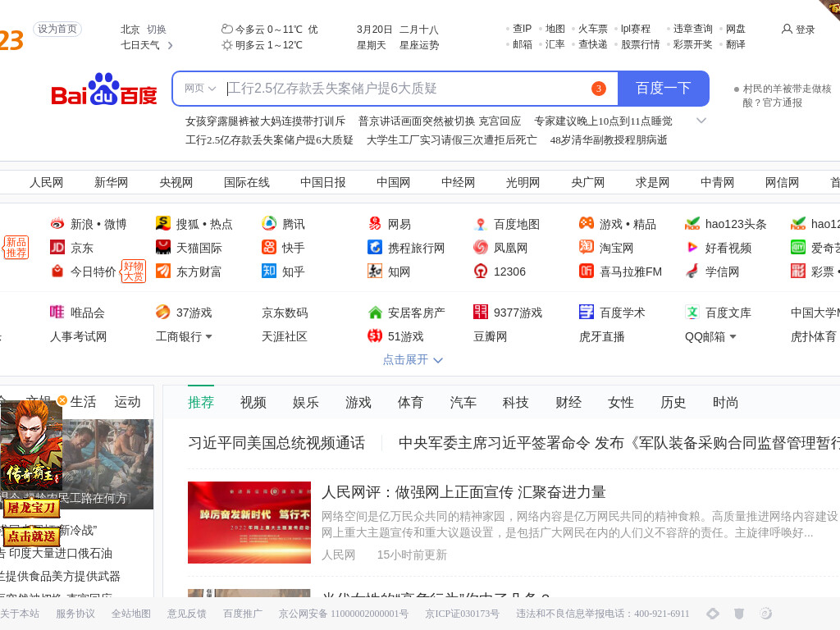840x630 pixels.
Task: Open the JD 京东 icon
Action: (x=57, y=247)
